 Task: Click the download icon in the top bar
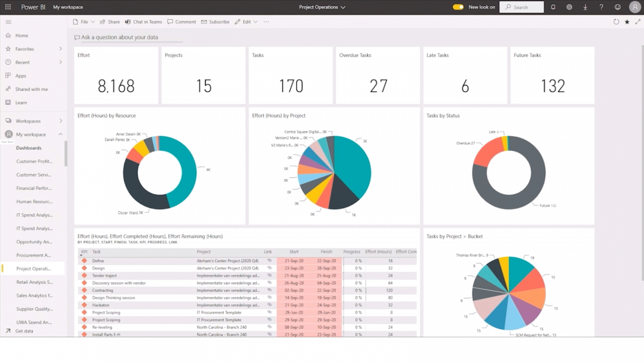click(585, 7)
